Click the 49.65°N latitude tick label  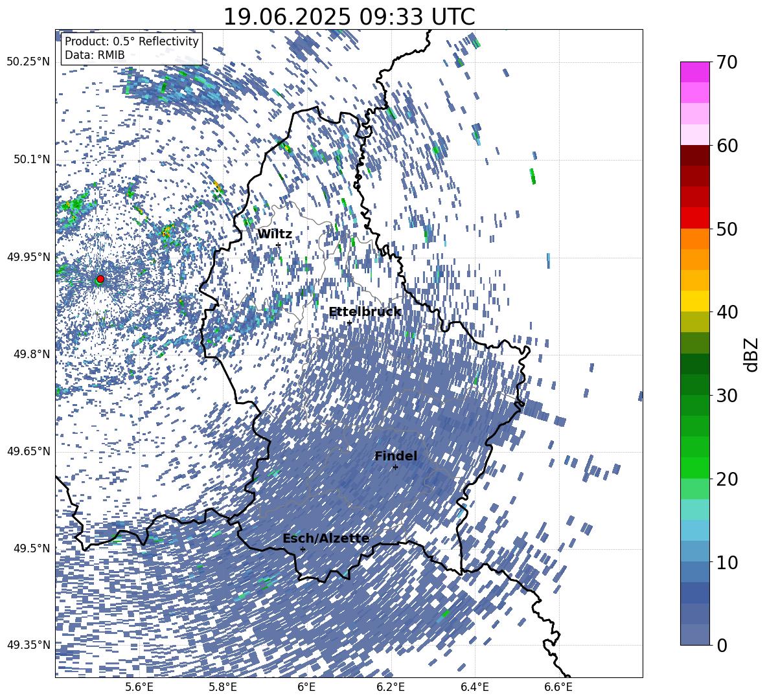pos(29,451)
